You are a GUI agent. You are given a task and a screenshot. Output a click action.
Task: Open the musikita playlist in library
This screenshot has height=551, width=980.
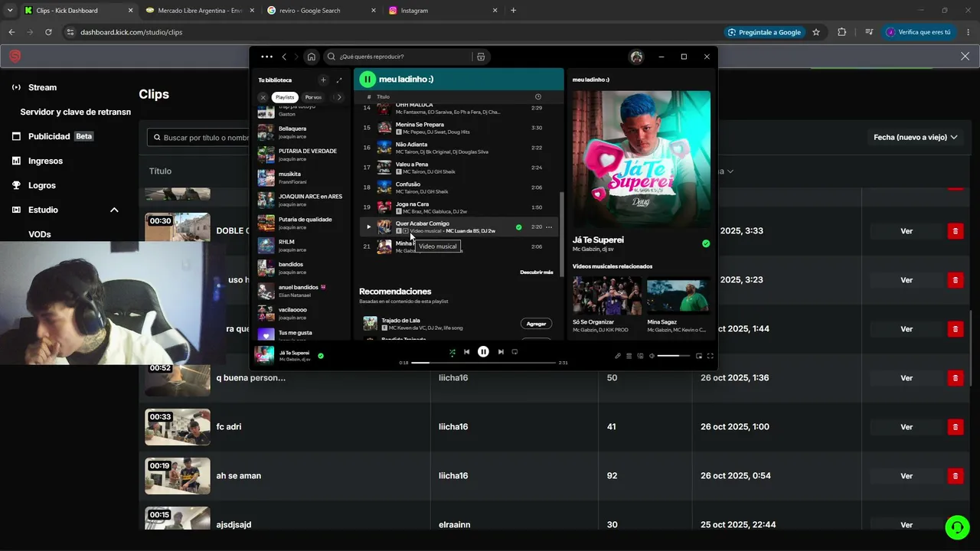click(x=303, y=178)
